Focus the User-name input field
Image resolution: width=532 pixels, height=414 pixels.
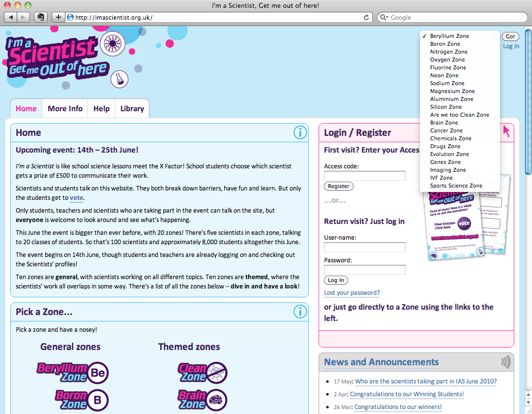(365, 247)
